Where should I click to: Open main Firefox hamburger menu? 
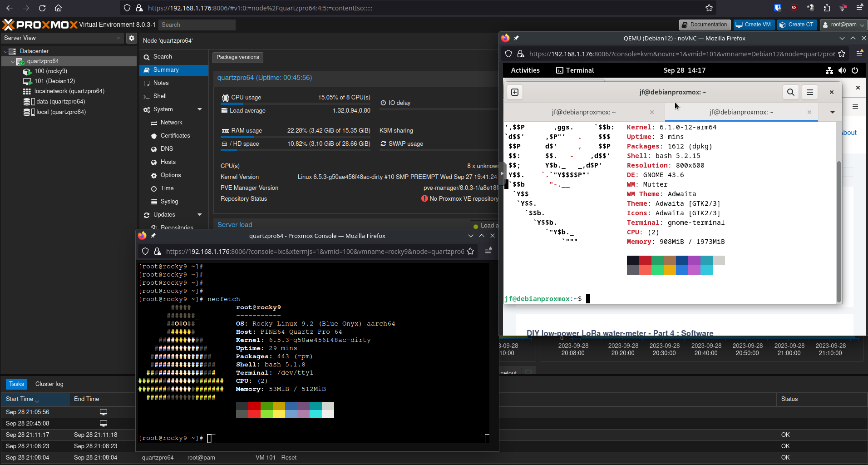(x=859, y=8)
